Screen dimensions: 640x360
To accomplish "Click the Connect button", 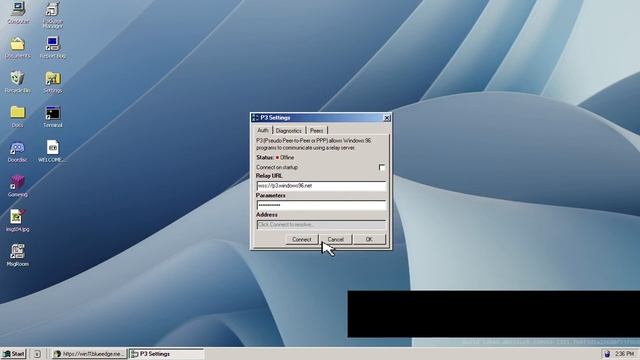I will (302, 240).
